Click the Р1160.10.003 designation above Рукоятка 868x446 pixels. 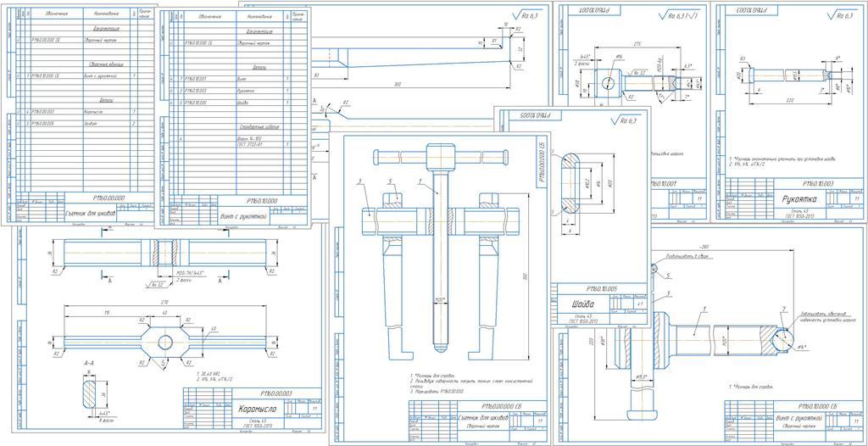coord(816,183)
